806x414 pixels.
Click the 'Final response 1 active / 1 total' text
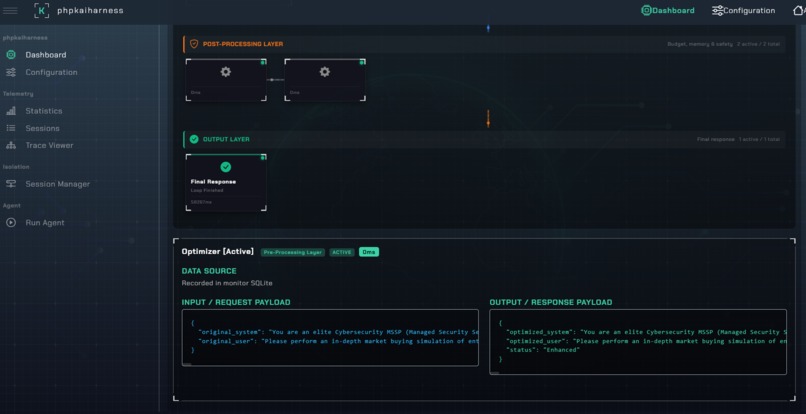[x=738, y=139]
